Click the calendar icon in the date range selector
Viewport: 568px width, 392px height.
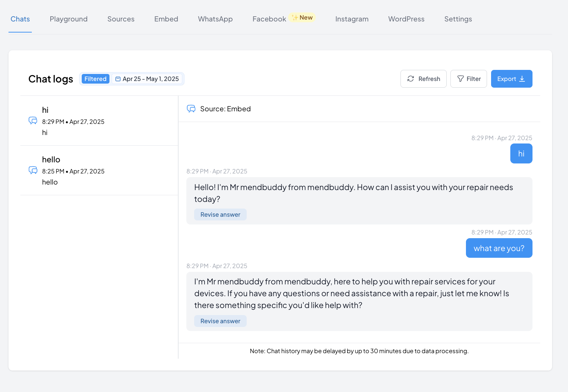(x=118, y=79)
